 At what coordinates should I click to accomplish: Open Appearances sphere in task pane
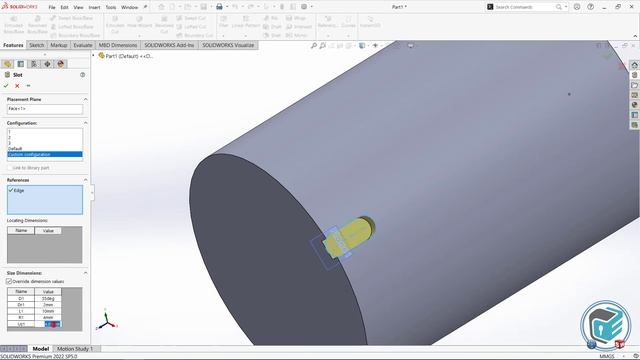click(x=634, y=105)
